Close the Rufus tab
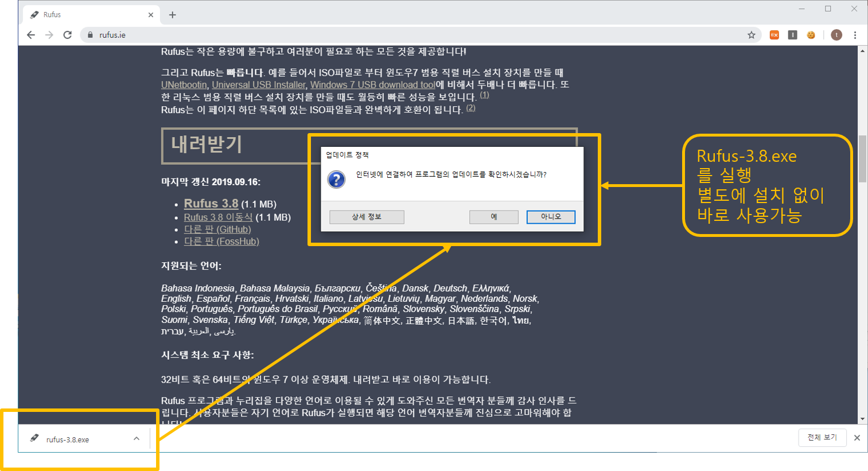 pyautogui.click(x=151, y=15)
